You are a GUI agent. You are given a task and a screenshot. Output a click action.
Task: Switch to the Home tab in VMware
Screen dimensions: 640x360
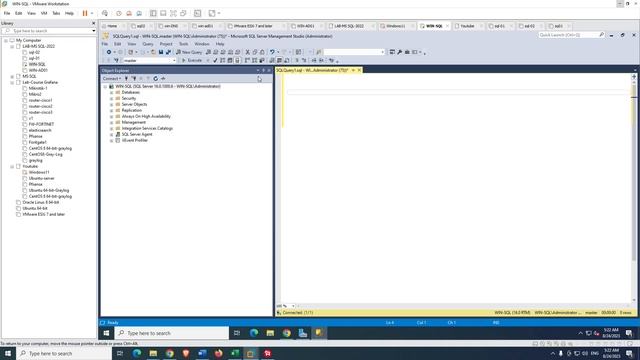[112, 26]
